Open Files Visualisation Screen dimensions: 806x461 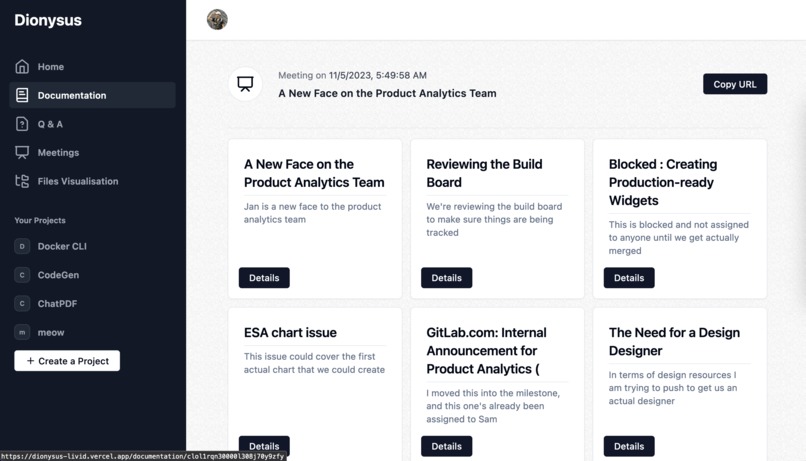(x=93, y=181)
